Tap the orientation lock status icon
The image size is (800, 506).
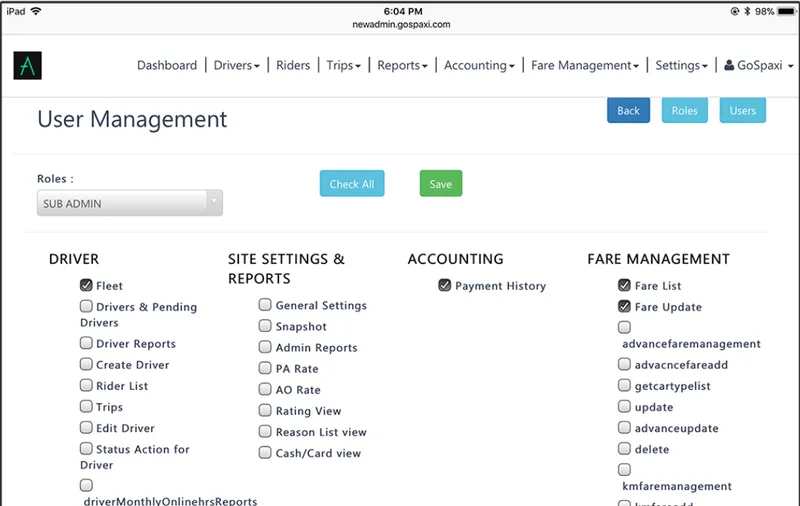[x=735, y=11]
